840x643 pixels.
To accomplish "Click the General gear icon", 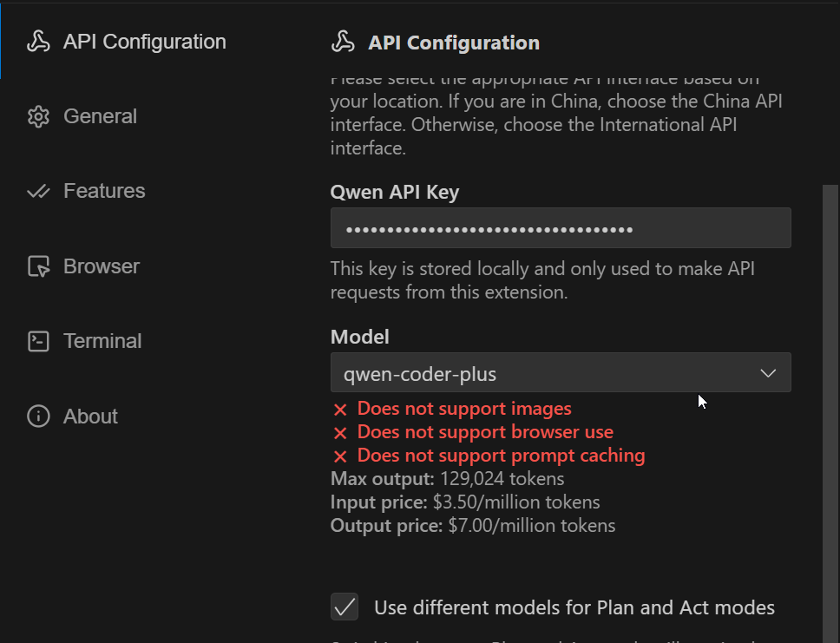I will pos(38,116).
